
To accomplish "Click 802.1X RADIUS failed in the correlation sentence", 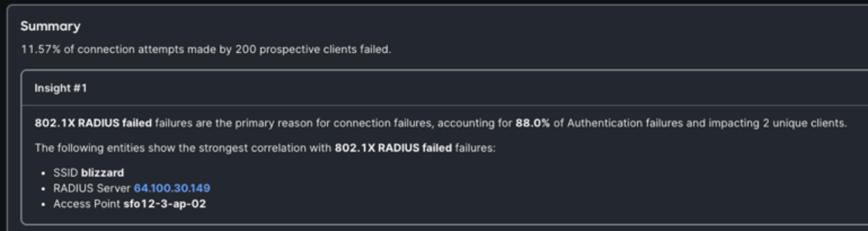I will coord(393,148).
